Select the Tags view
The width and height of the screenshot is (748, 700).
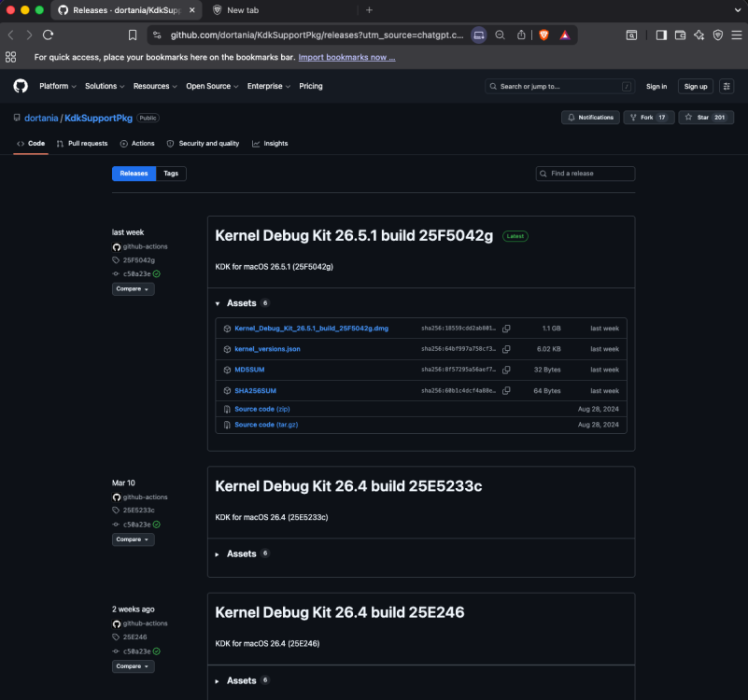(171, 174)
